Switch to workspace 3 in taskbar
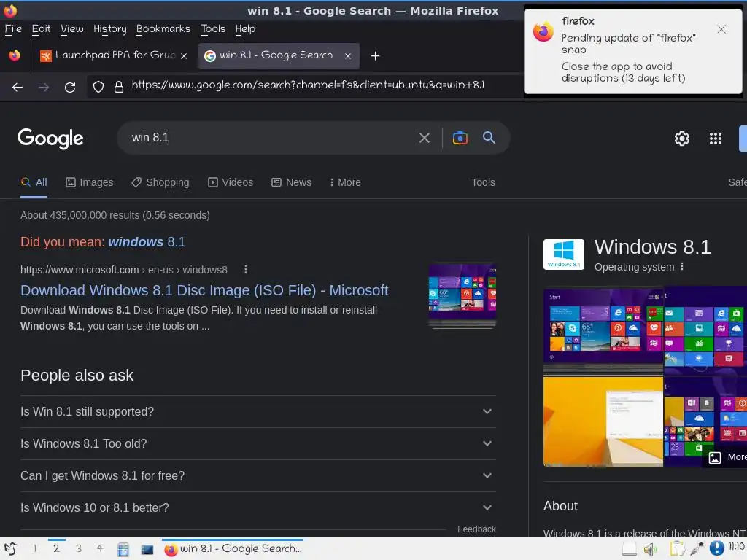Viewport: 747px width, 560px height. (79, 548)
